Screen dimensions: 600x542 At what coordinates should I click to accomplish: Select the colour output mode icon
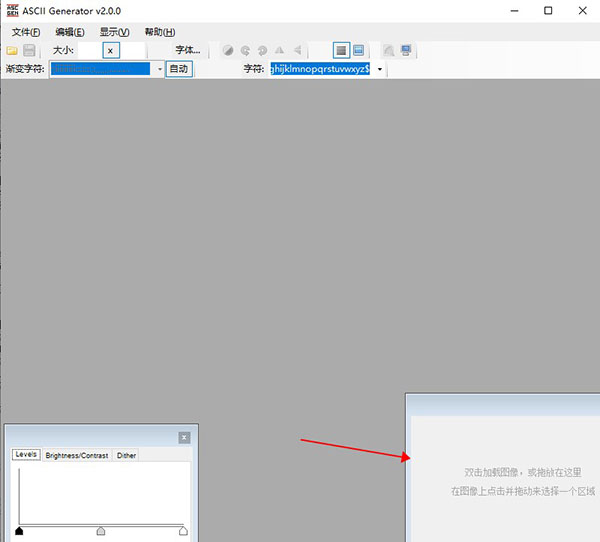(358, 50)
